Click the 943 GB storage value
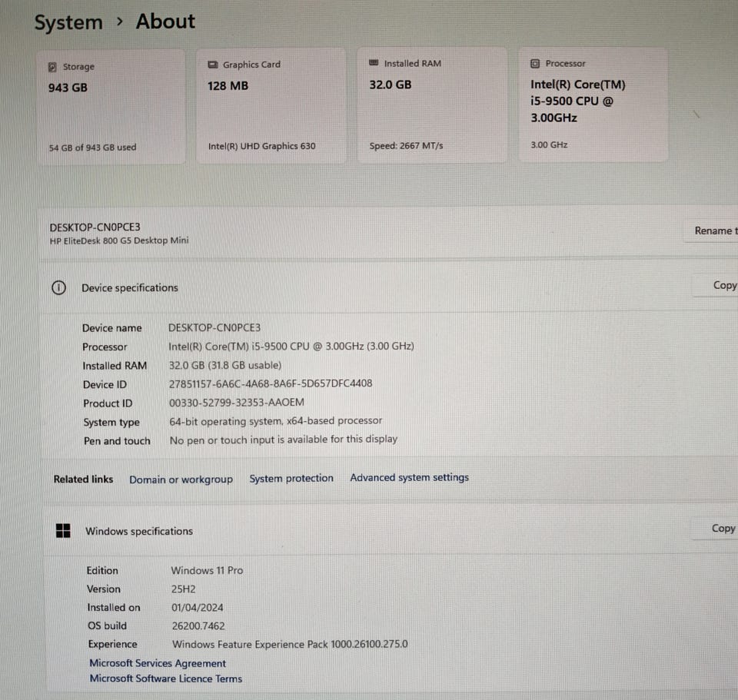The width and height of the screenshot is (738, 700). tap(68, 88)
